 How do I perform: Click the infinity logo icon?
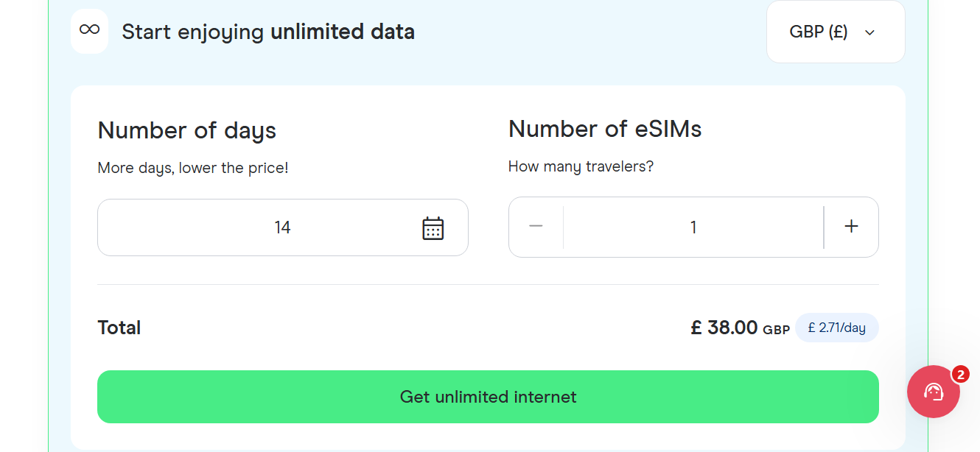(x=89, y=31)
